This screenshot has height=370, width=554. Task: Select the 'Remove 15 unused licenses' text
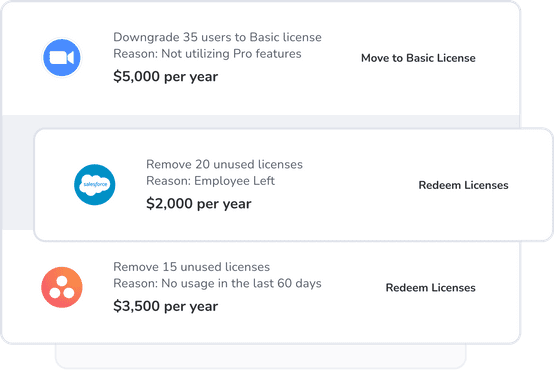(191, 267)
